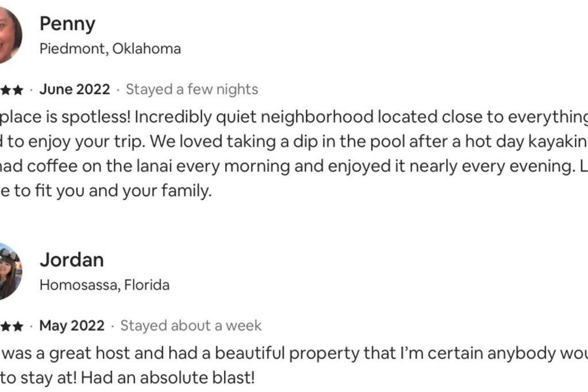Click the line starting "place is spotless!"
Screen dimensions: 588x392
pos(294,117)
